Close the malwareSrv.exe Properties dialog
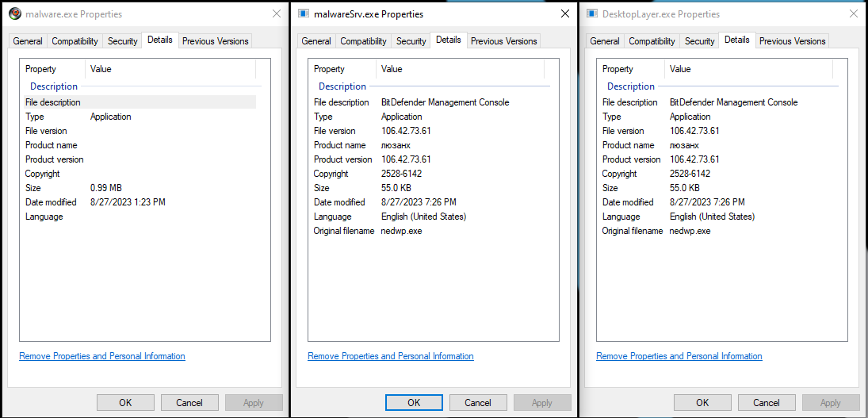The image size is (868, 418). coord(564,14)
